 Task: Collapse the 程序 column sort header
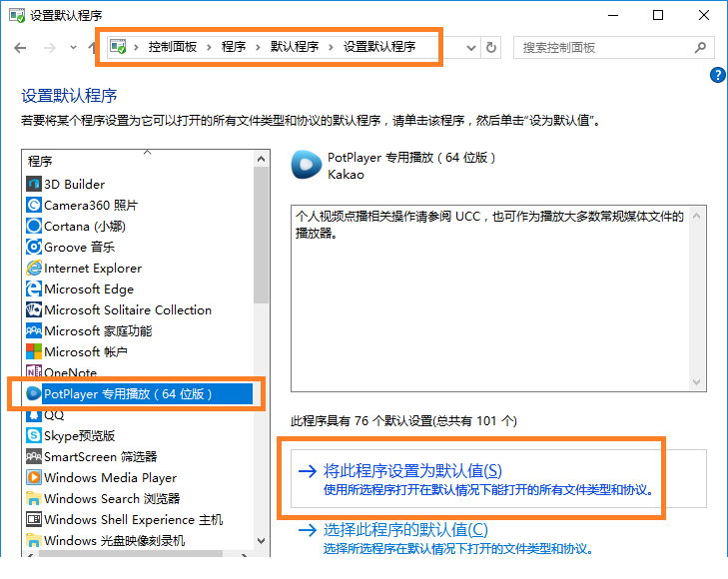[138, 161]
